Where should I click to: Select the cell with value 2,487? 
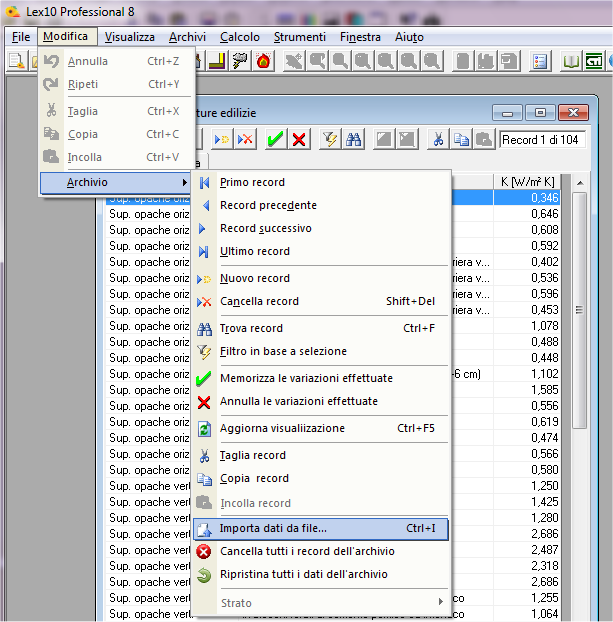pyautogui.click(x=527, y=550)
